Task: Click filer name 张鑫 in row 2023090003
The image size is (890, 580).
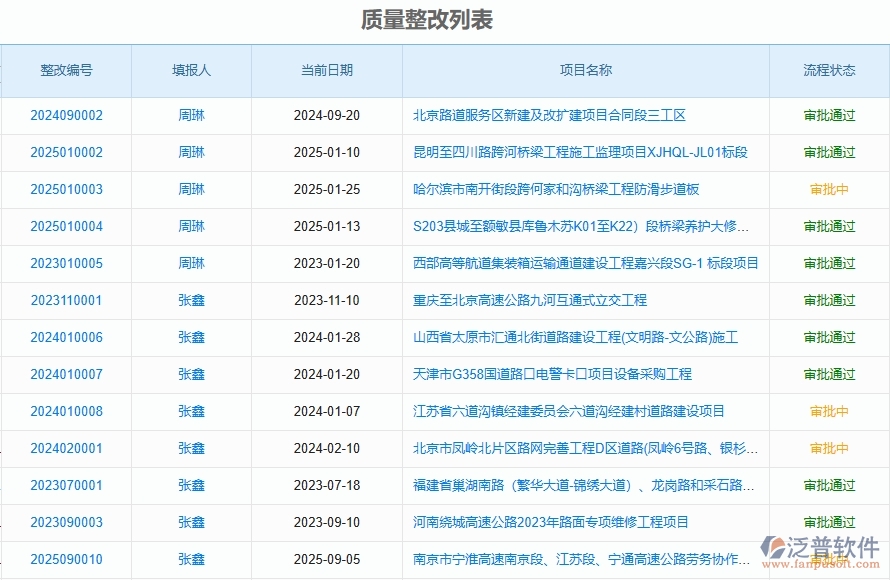Action: [x=189, y=522]
